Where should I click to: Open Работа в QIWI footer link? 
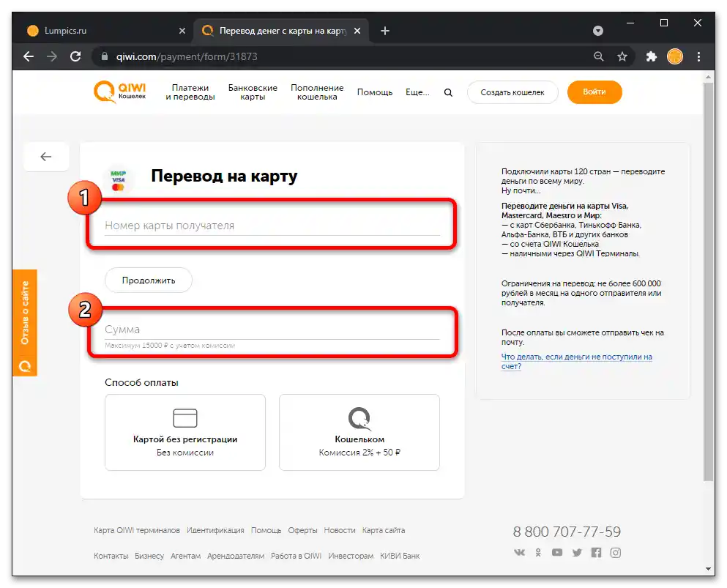(x=296, y=556)
